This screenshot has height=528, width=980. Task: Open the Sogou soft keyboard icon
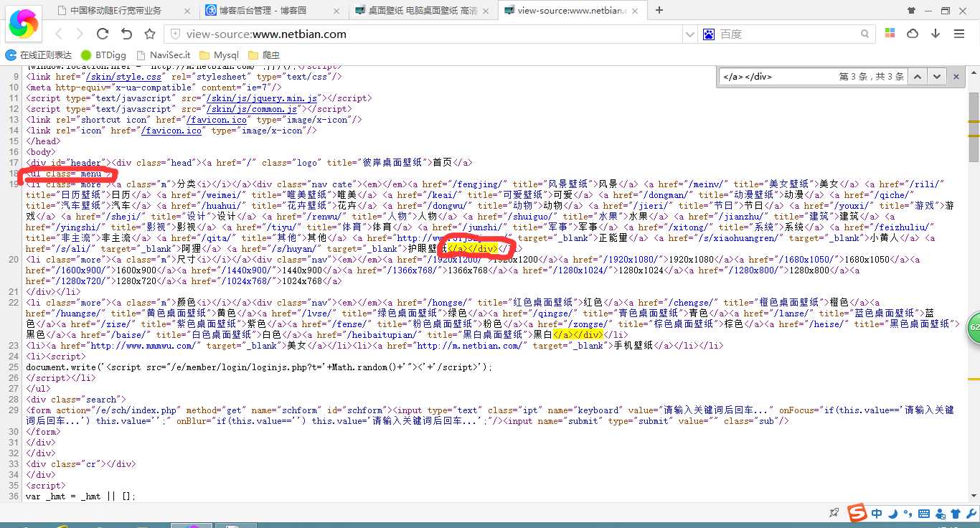pyautogui.click(x=923, y=514)
